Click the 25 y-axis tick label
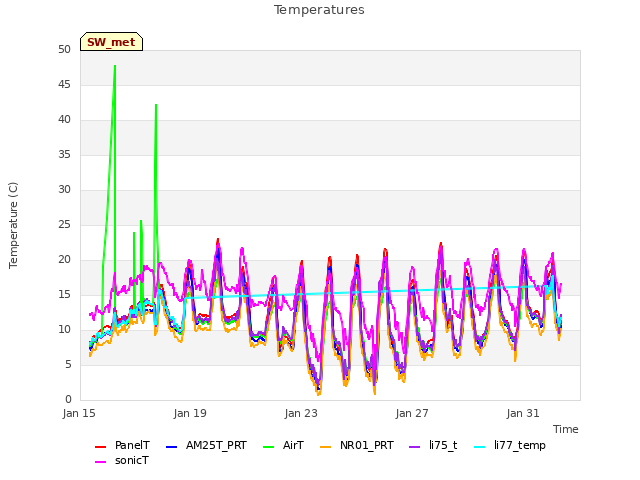The width and height of the screenshot is (640, 480). coord(64,224)
